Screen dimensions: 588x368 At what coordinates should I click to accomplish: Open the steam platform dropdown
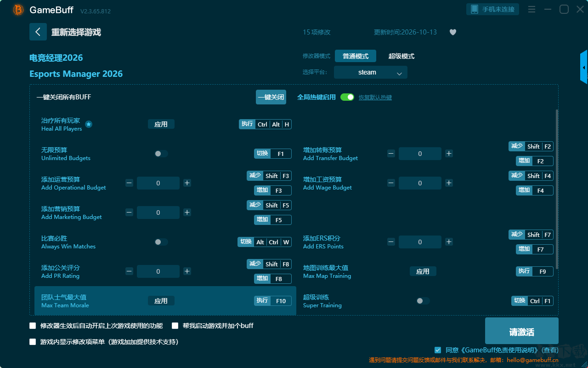tap(371, 72)
